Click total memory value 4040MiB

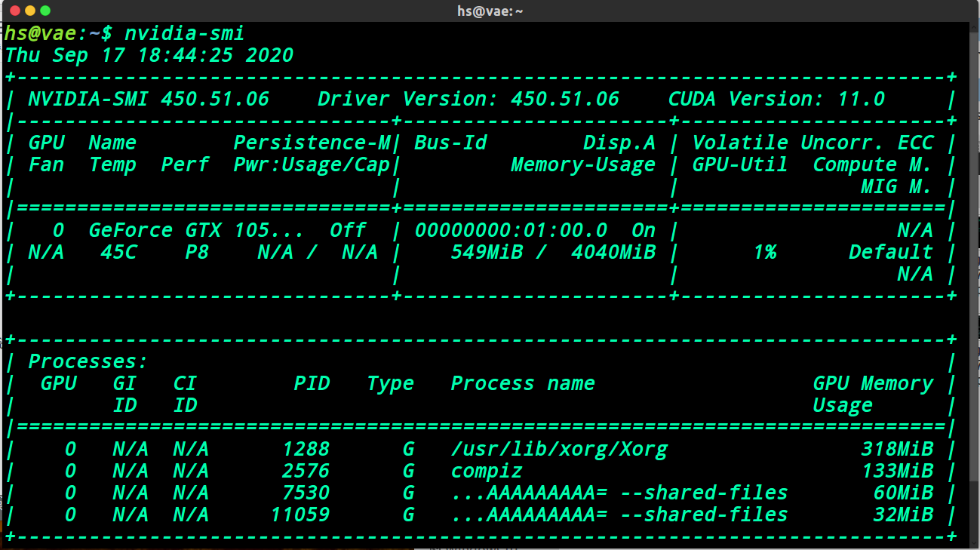tap(613, 252)
